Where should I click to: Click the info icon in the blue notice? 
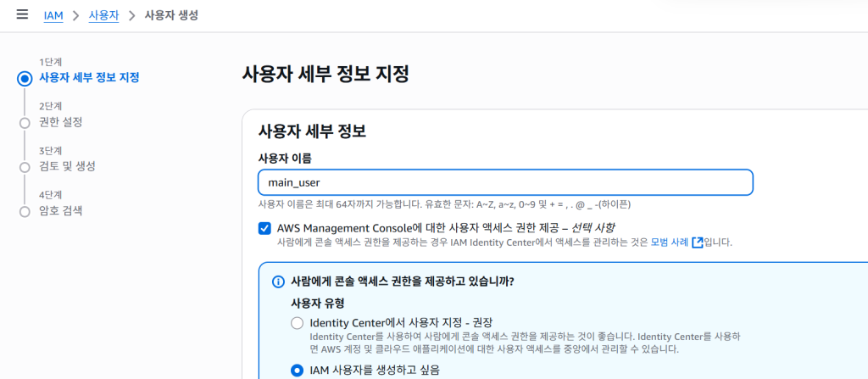278,281
